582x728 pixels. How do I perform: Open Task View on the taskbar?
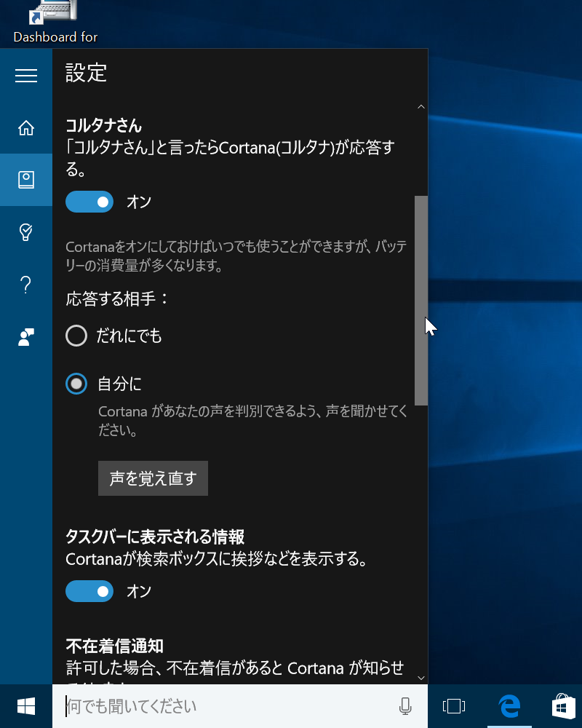click(454, 706)
